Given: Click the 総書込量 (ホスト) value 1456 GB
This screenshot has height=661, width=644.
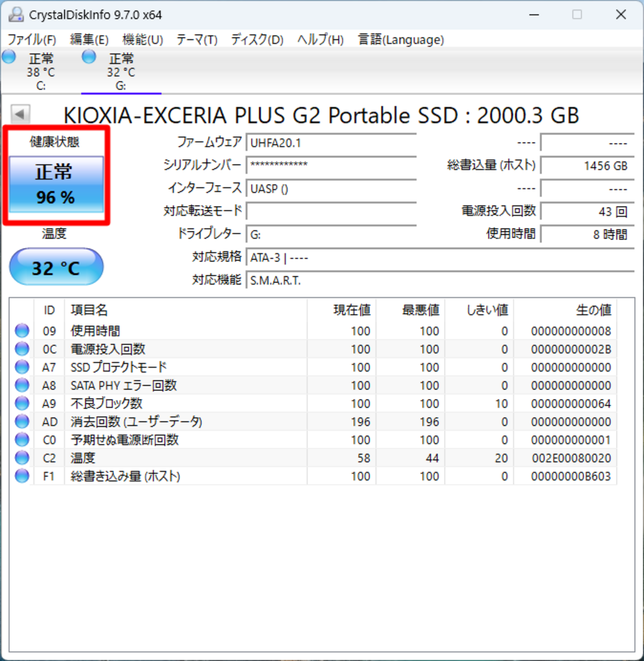Looking at the screenshot, I should [x=587, y=165].
